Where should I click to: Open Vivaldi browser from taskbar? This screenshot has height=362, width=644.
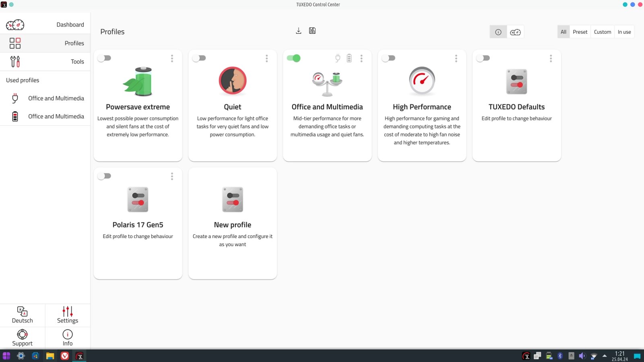point(65,356)
